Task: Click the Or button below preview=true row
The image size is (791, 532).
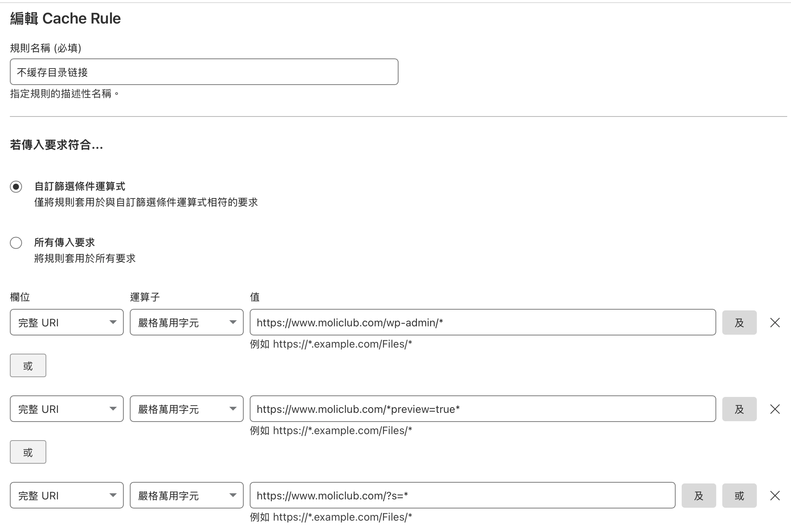Action: coord(28,452)
